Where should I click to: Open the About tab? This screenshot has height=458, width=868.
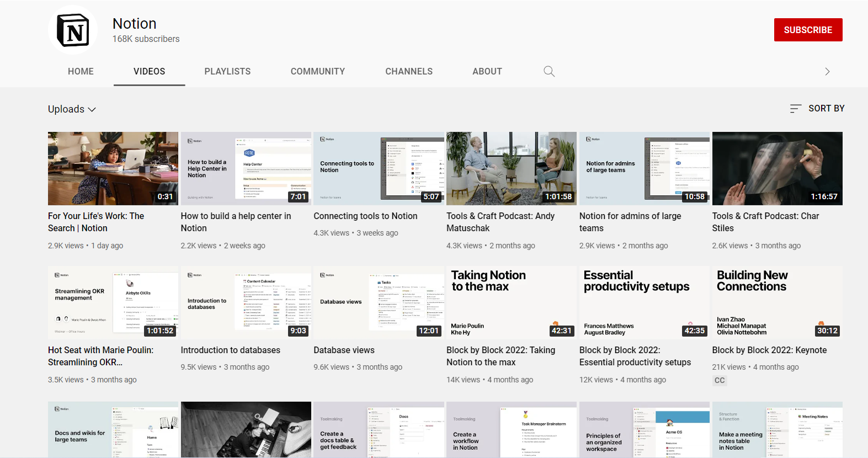coord(487,71)
